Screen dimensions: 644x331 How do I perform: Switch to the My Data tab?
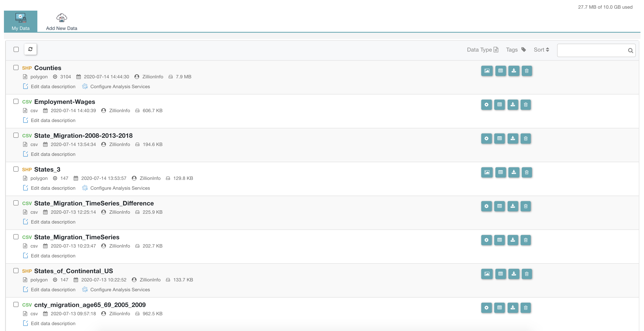[x=20, y=21]
